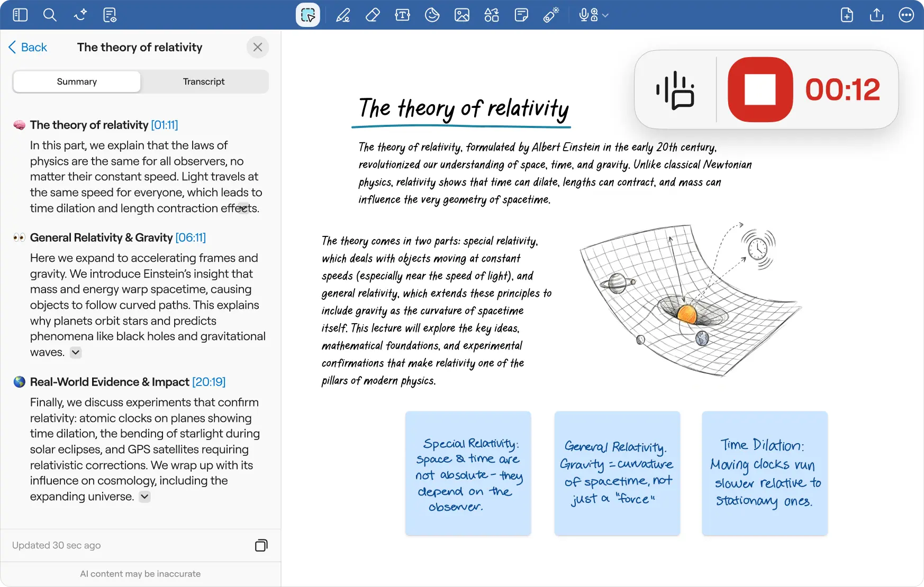The width and height of the screenshot is (924, 587).
Task: Click the 'AI content may be inaccurate' notice
Action: click(x=140, y=574)
